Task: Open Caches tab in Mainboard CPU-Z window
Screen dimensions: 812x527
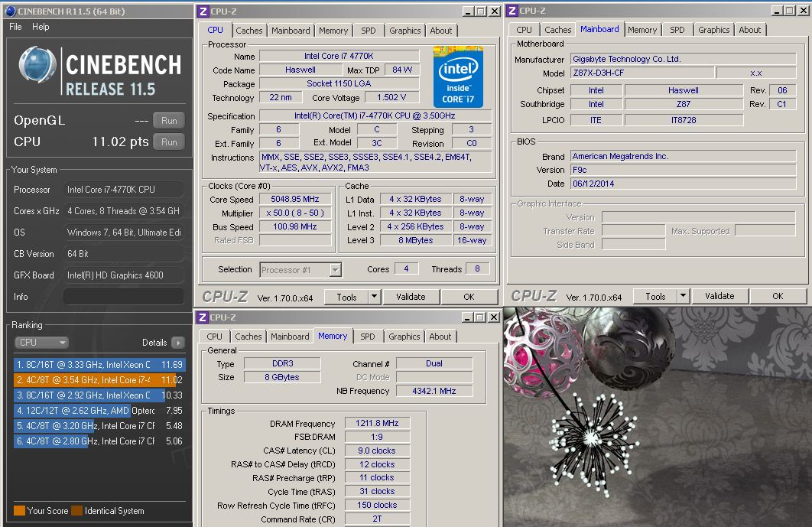Action: (557, 30)
